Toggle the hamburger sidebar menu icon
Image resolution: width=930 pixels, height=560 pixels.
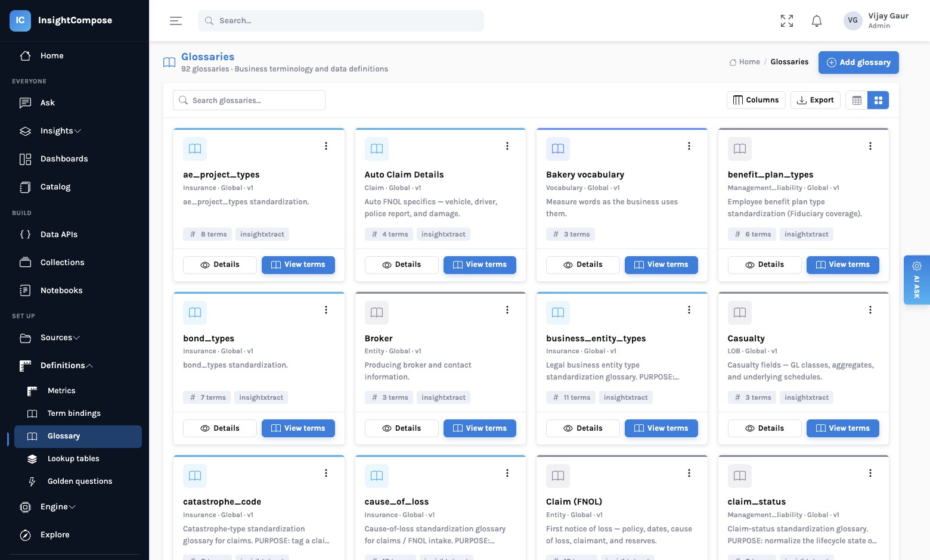176,21
